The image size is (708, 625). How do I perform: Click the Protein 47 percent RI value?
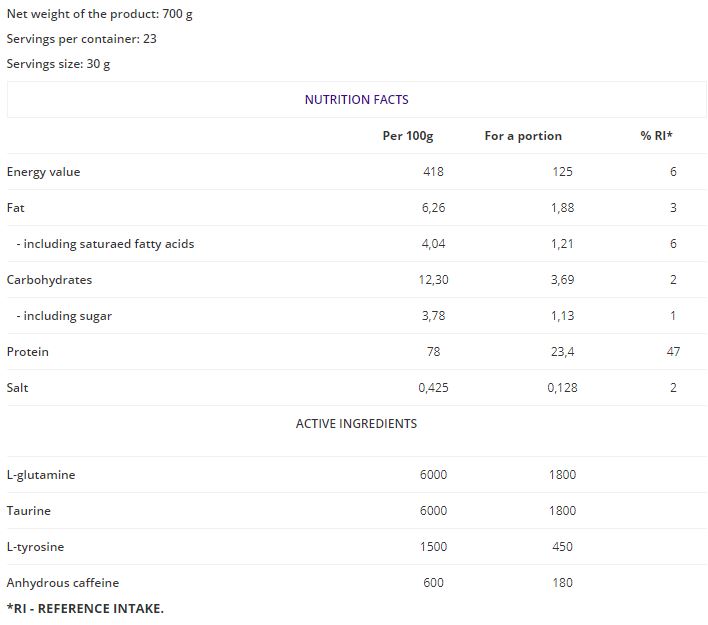click(x=673, y=352)
